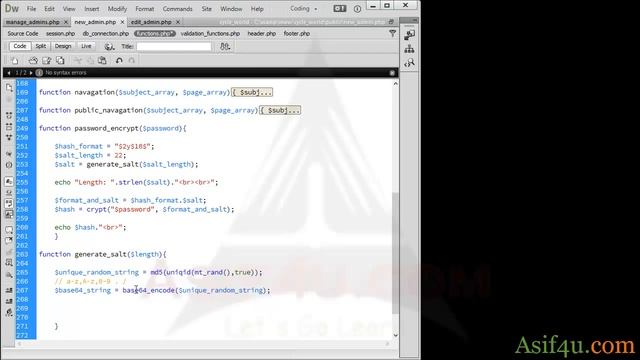Open the Coding workspace dropdown
This screenshot has width=640, height=360.
tap(304, 9)
